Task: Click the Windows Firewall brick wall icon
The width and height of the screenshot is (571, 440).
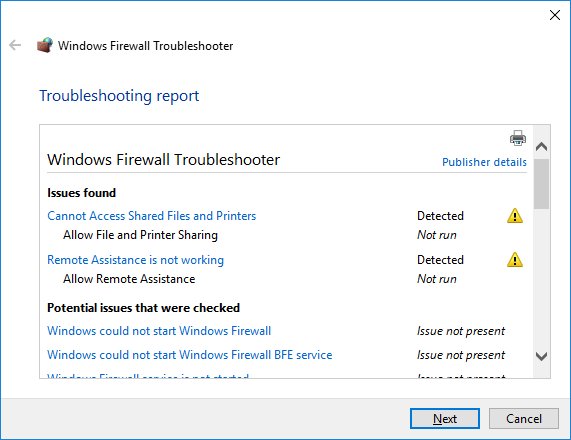Action: (x=45, y=46)
